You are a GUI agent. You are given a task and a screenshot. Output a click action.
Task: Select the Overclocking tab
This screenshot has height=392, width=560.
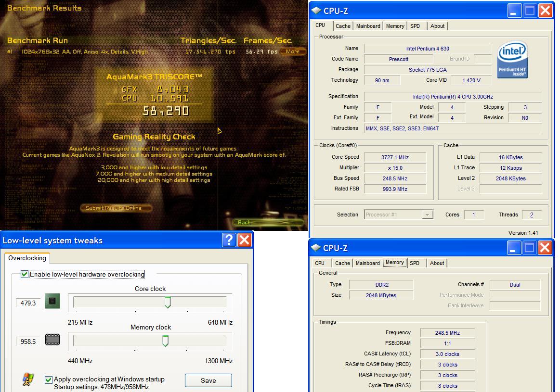pos(27,258)
